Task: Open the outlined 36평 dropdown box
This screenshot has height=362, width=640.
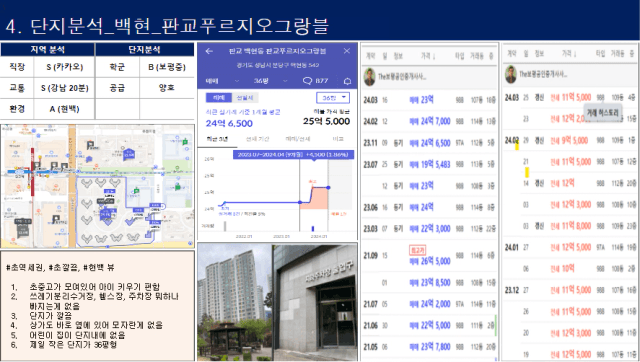Action: coord(333,98)
